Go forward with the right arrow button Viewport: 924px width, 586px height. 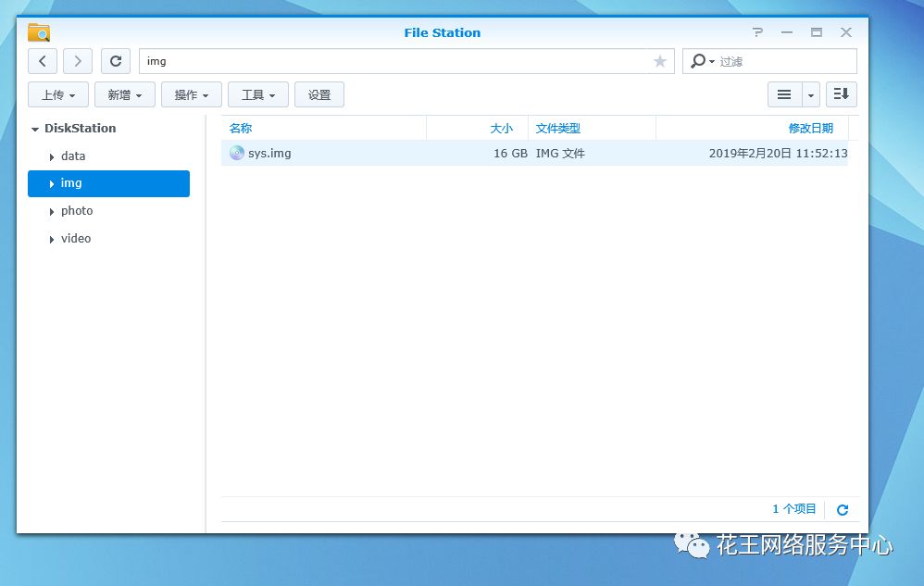pyautogui.click(x=78, y=61)
